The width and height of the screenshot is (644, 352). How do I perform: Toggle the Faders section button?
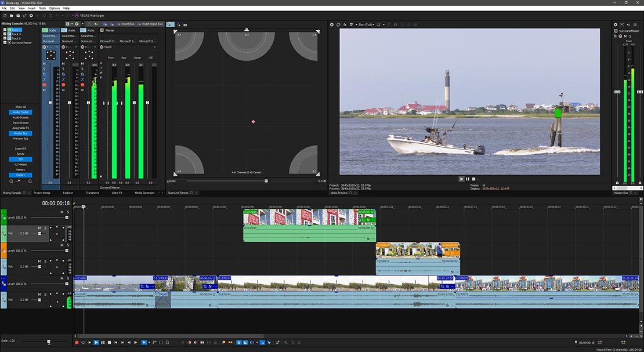20,175
